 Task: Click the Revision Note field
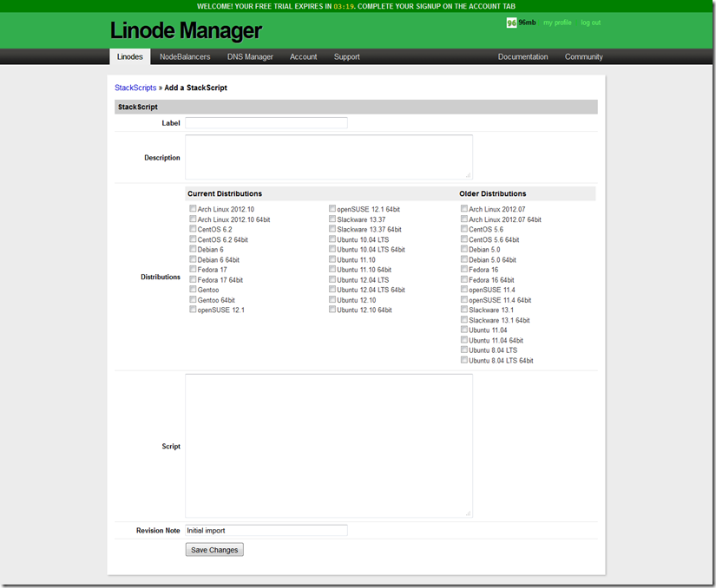pos(266,530)
